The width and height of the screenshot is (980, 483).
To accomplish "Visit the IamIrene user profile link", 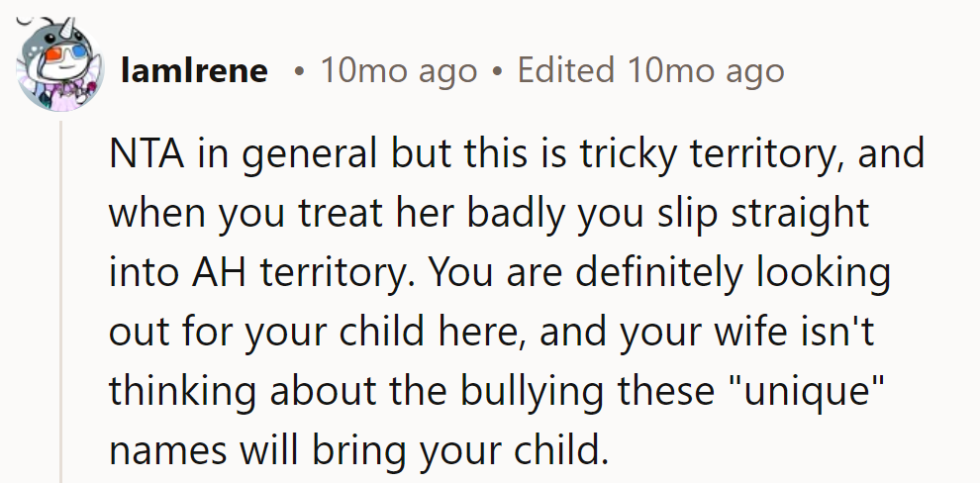I will pos(194,70).
